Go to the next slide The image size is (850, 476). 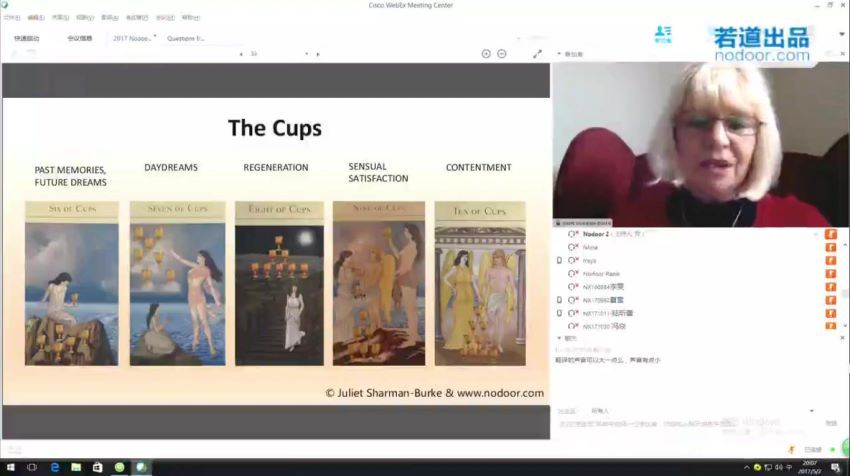tap(318, 54)
